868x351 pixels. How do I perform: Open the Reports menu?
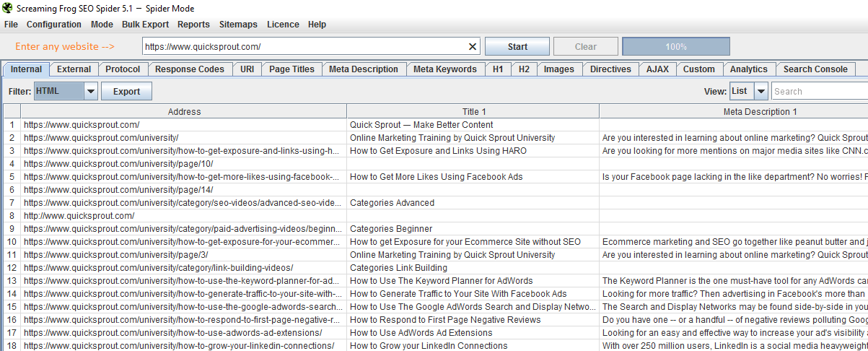193,25
